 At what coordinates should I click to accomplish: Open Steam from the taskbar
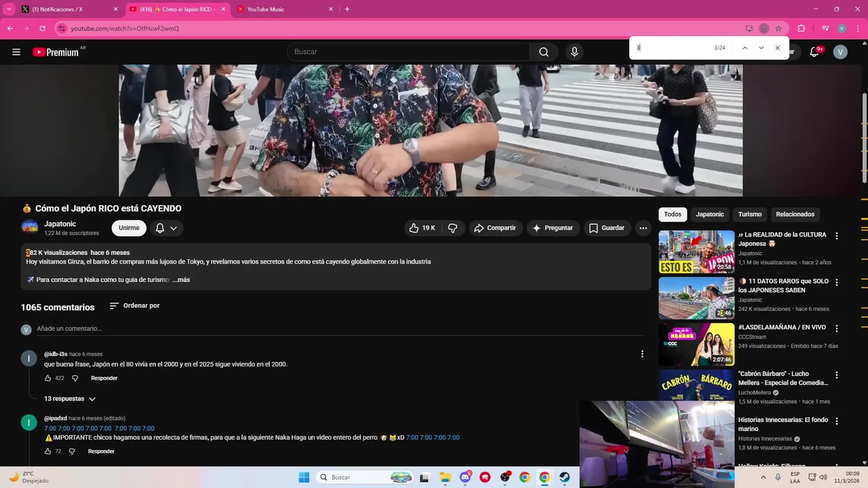(x=564, y=477)
